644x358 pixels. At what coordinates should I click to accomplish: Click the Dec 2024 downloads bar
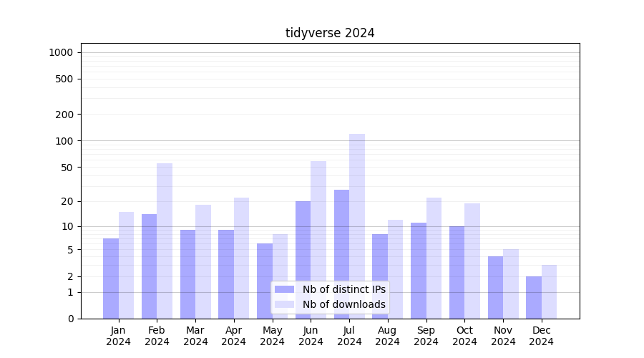click(x=549, y=292)
